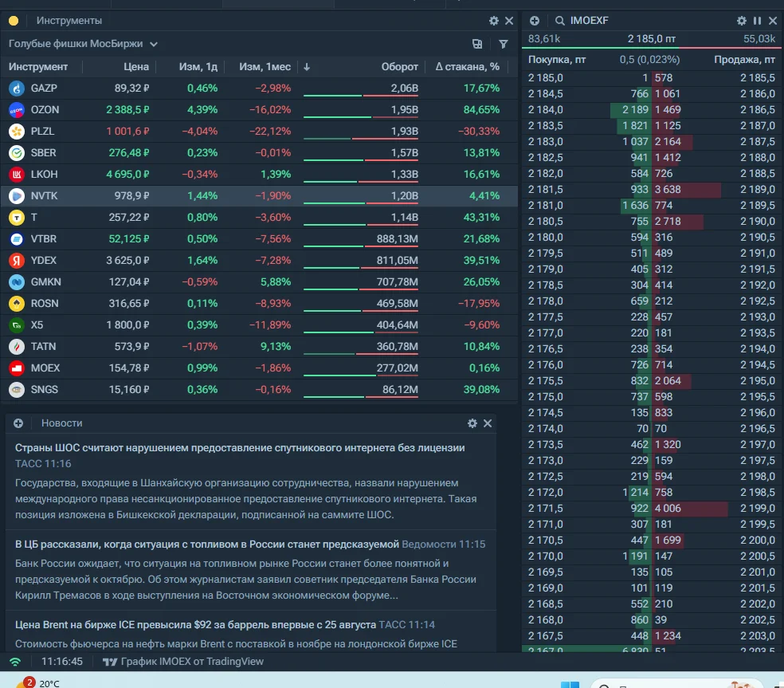784x688 pixels.
Task: Click 'Покупка, пт' column header
Action: [556, 60]
